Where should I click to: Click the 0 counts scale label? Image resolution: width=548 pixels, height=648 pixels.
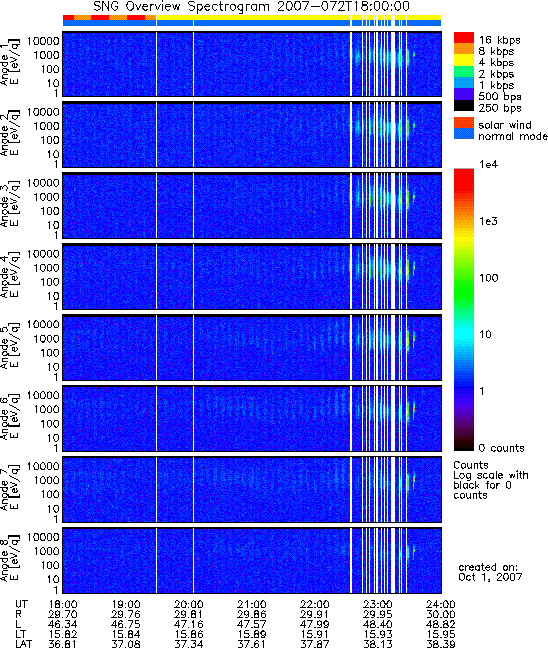click(501, 448)
